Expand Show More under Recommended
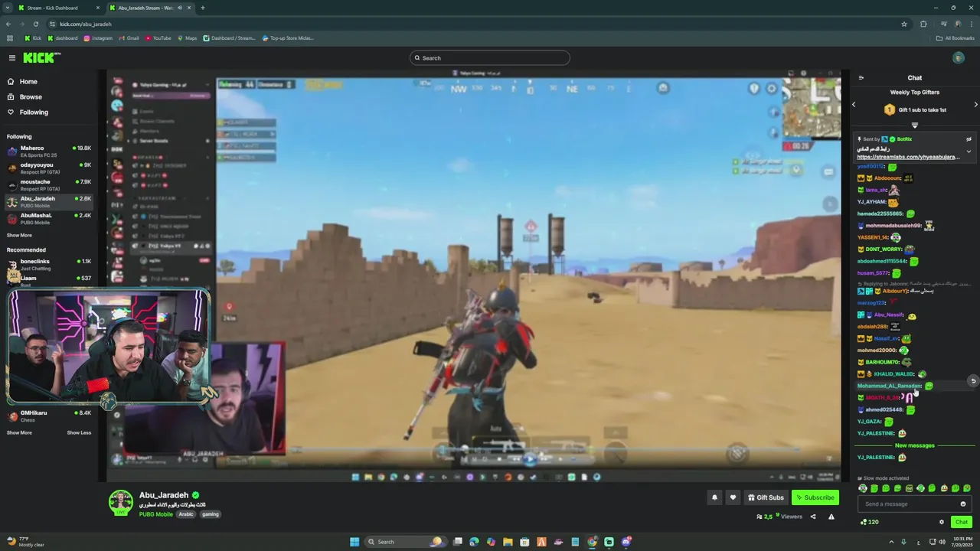This screenshot has height=551, width=980. click(x=19, y=433)
